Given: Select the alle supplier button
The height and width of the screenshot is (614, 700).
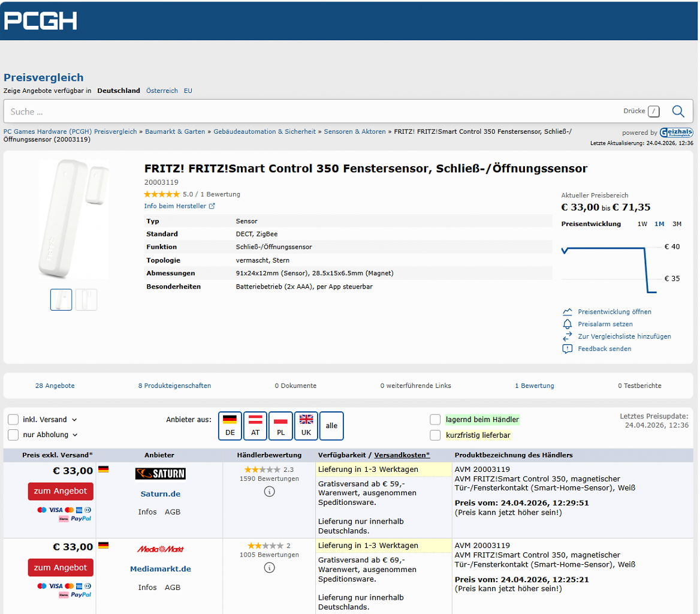Looking at the screenshot, I should pos(331,426).
